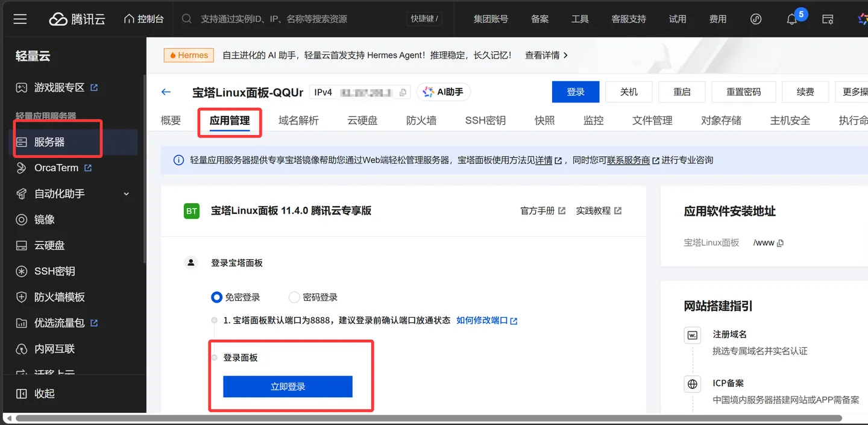Copy the /www install path
868x425 pixels.
pyautogui.click(x=781, y=244)
